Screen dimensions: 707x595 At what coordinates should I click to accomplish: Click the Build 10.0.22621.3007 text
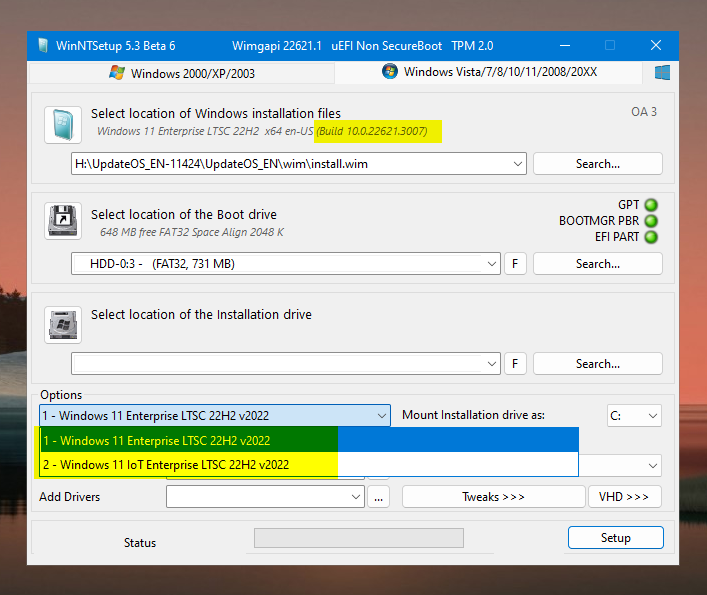[x=372, y=131]
